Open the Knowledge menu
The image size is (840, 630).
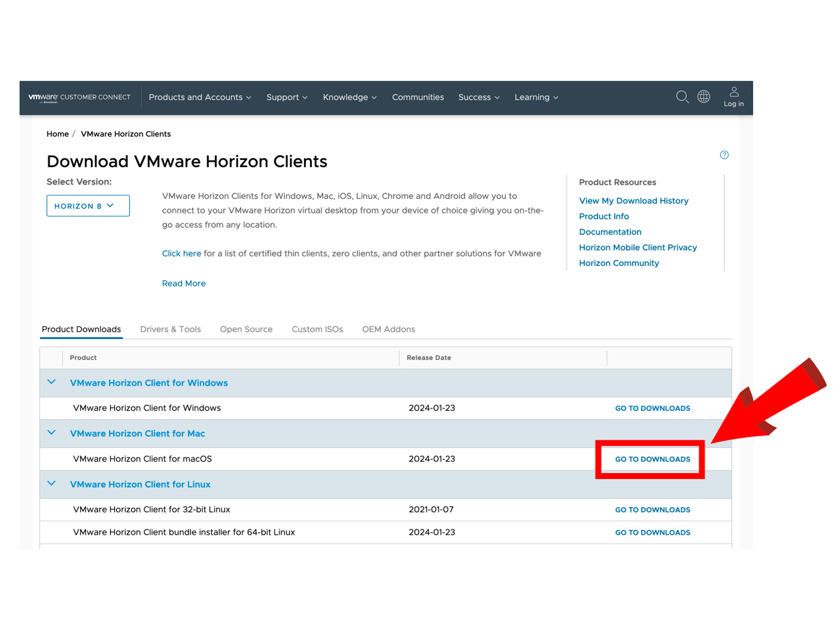[349, 97]
